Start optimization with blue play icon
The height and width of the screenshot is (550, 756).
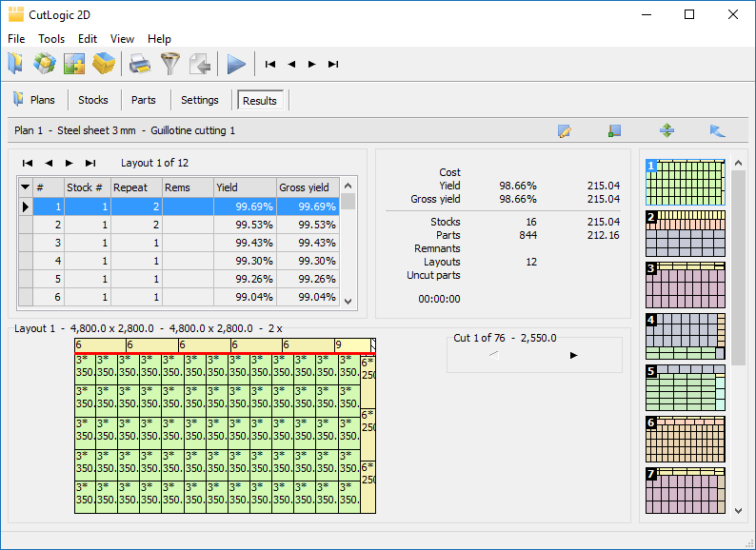pos(236,64)
